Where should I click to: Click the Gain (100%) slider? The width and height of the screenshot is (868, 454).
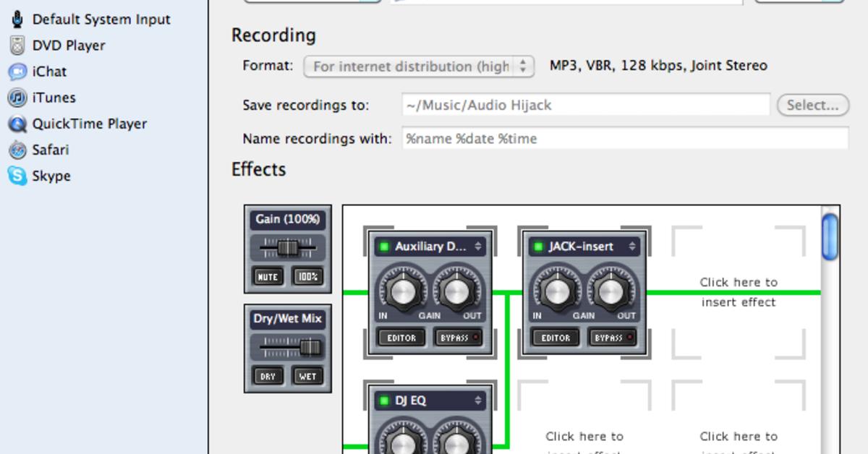[x=288, y=248]
